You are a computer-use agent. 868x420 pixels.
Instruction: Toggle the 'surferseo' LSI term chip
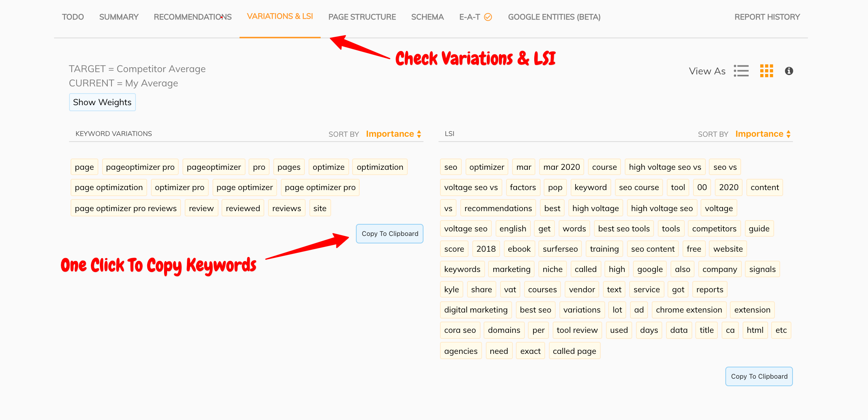point(560,248)
